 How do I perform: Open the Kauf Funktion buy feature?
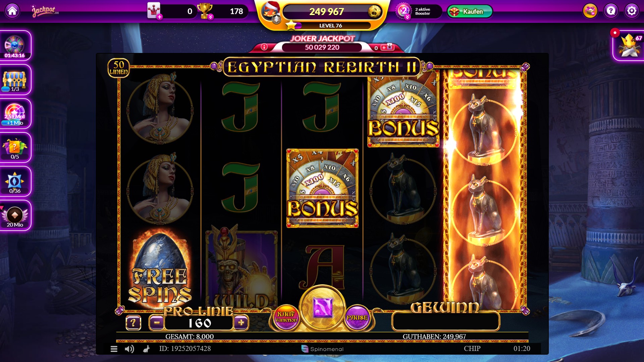286,317
